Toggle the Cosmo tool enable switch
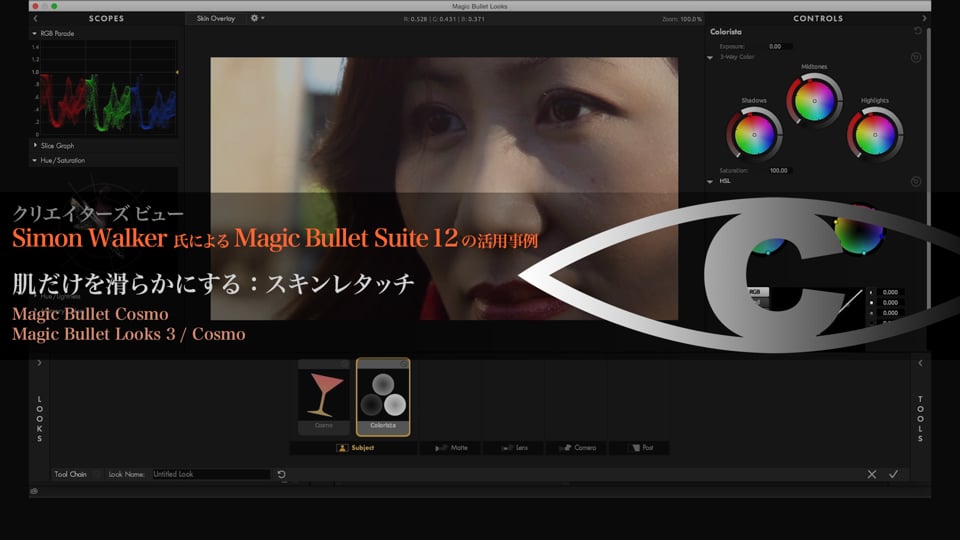The image size is (960, 540). tap(344, 364)
